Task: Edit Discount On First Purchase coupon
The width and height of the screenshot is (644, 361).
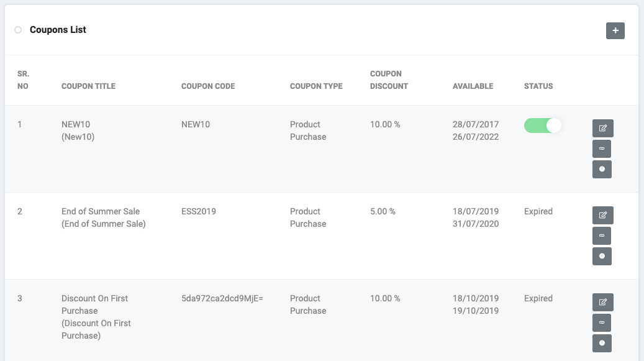Action: pos(602,302)
